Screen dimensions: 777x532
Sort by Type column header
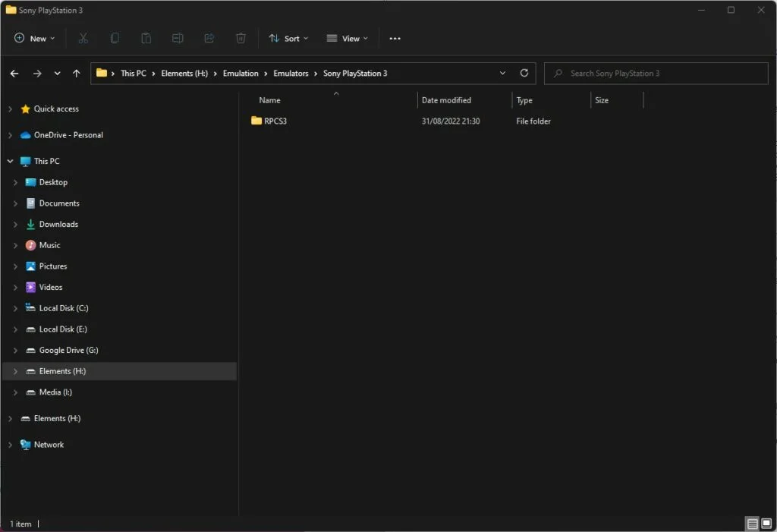coord(524,100)
